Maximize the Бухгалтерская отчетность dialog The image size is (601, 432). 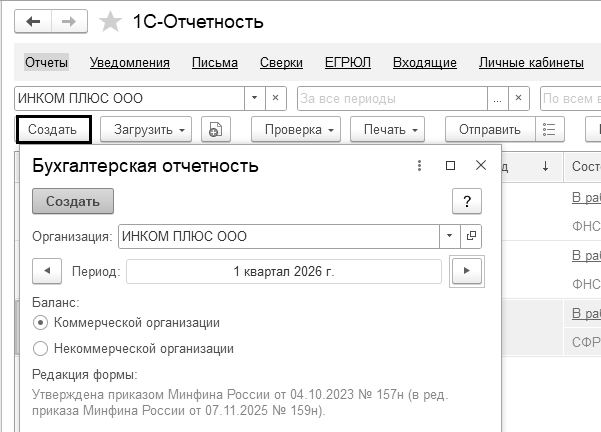[x=450, y=166]
